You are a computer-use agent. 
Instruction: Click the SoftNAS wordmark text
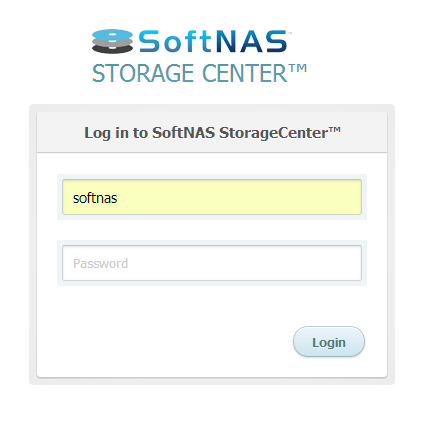click(x=213, y=41)
